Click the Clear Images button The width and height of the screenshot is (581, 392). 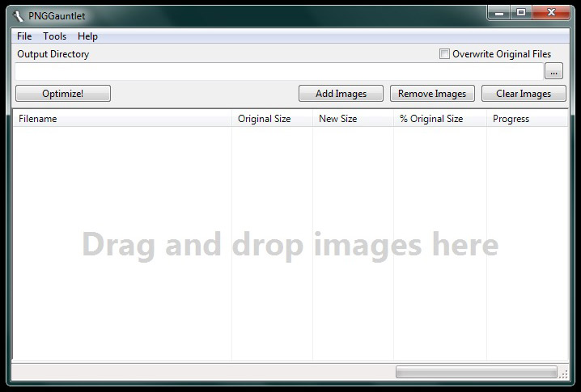click(524, 93)
